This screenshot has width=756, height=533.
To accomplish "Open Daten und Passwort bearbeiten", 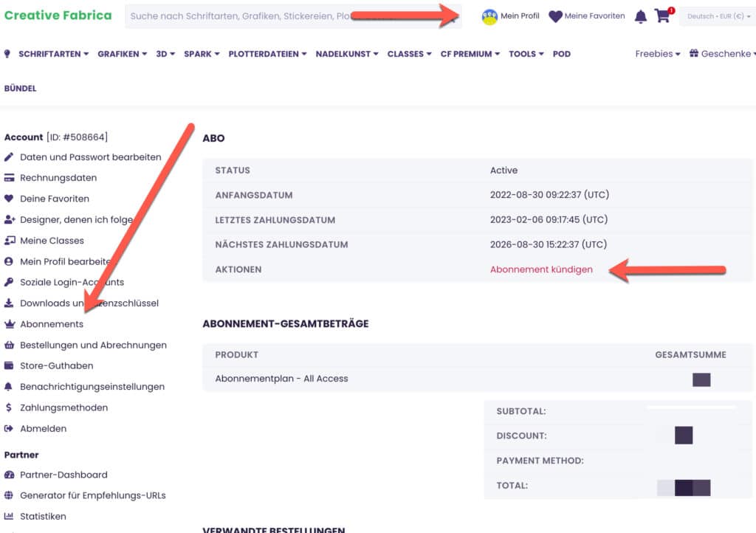I will [x=91, y=157].
